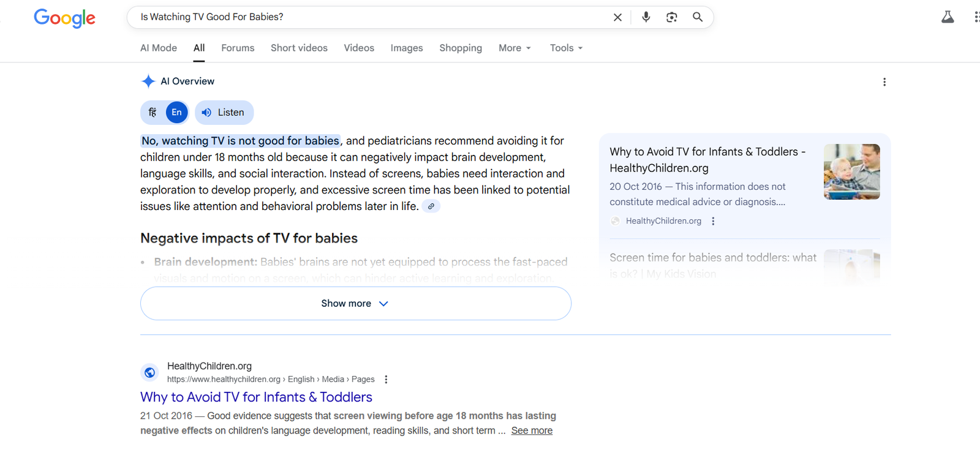This screenshot has width=980, height=455.
Task: Click the father and baby thumbnail
Action: 851,171
